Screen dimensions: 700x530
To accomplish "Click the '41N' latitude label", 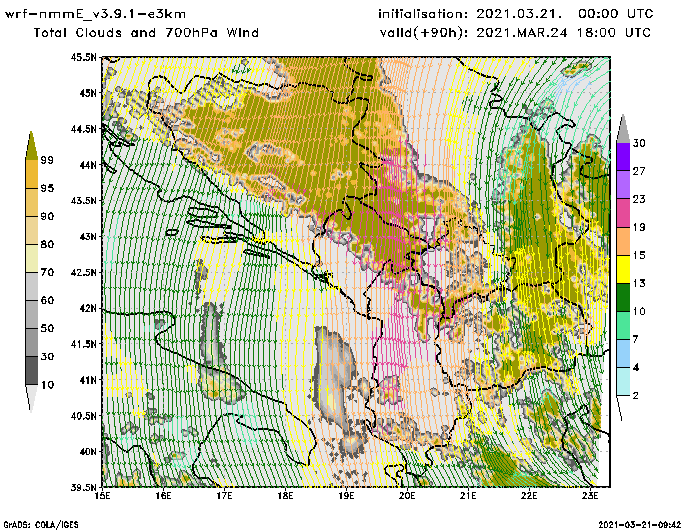I will click(x=88, y=380).
